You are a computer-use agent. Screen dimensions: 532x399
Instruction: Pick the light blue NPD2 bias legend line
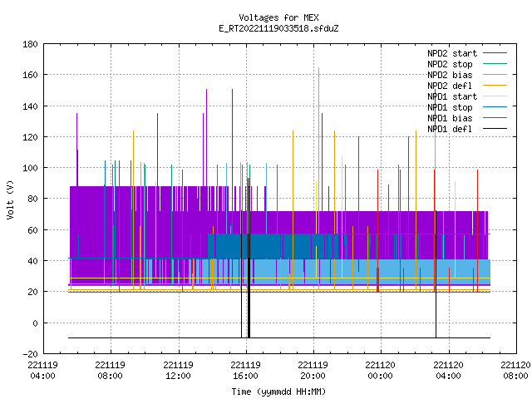[495, 75]
